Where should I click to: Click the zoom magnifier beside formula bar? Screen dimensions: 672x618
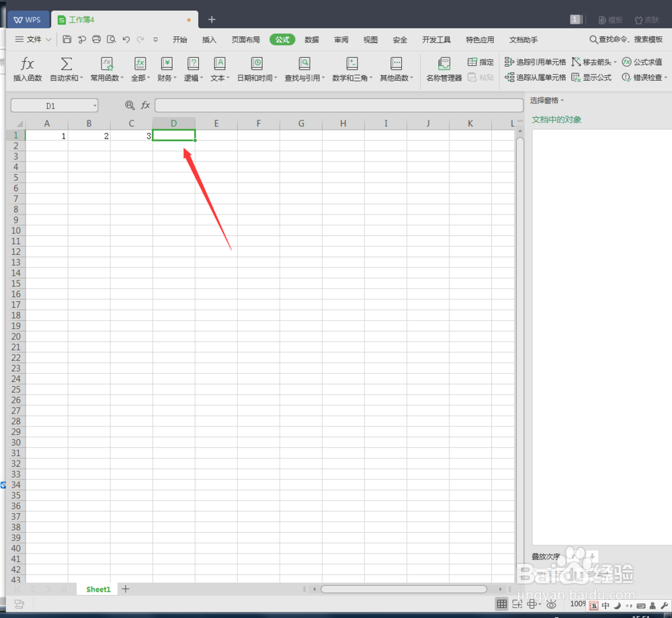click(130, 105)
